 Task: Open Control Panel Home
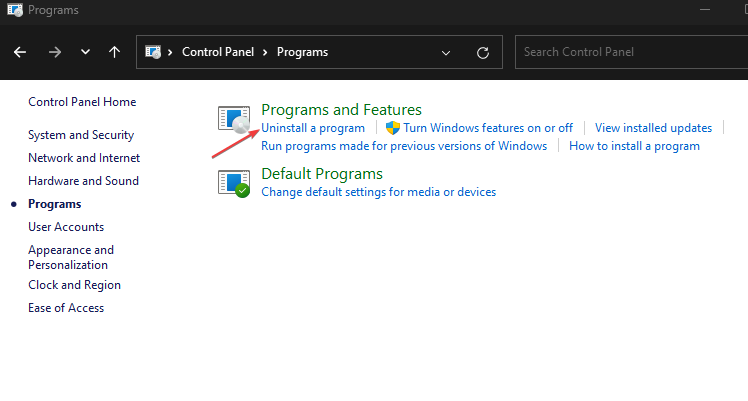82,102
